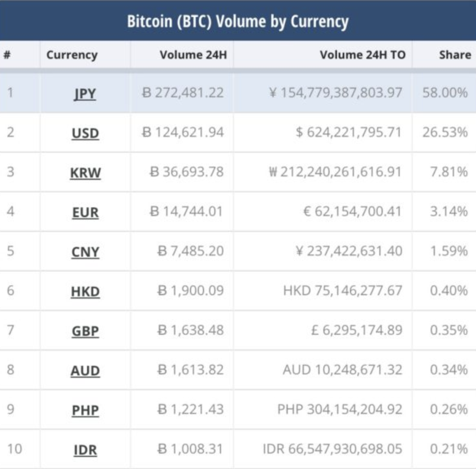
Task: Click rank number 2 in the USD row
Action: coord(10,132)
